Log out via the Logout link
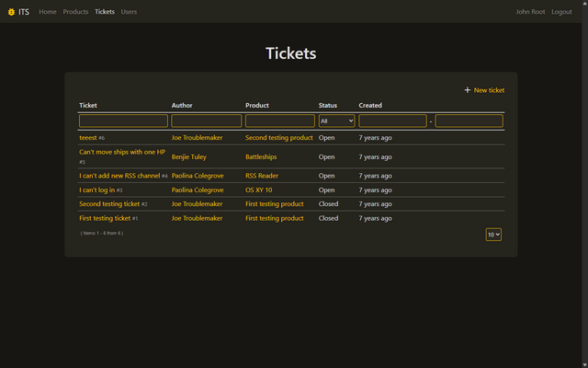The height and width of the screenshot is (368, 588). click(x=561, y=12)
